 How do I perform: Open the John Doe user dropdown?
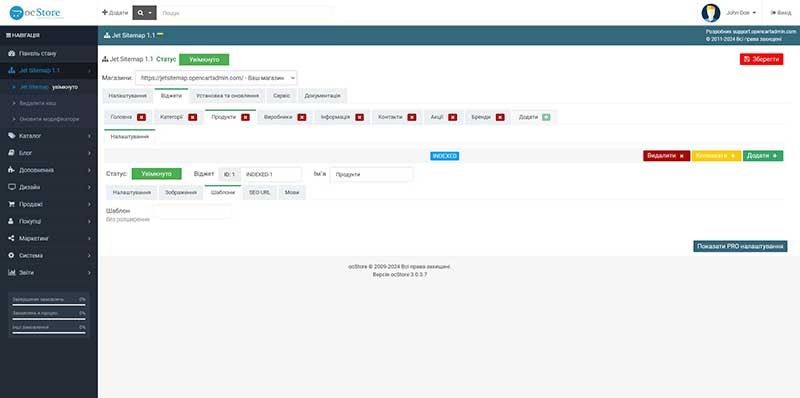[x=741, y=13]
